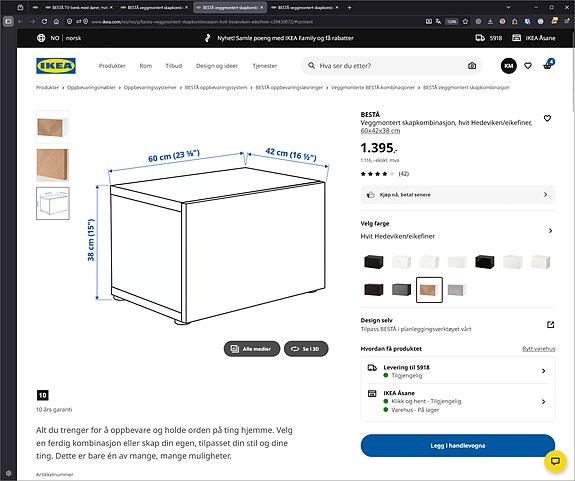575x481 pixels.
Task: Go back using browser back arrow
Action: (x=21, y=22)
